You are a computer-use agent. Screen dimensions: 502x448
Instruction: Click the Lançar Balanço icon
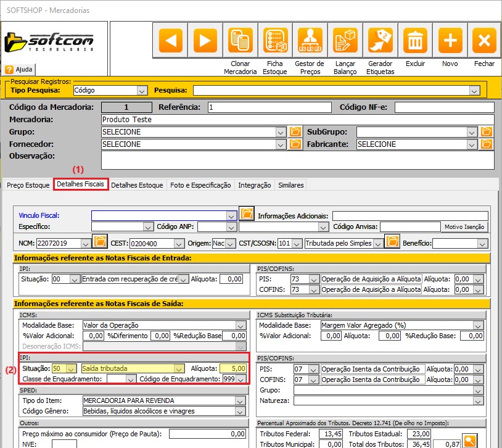point(345,41)
